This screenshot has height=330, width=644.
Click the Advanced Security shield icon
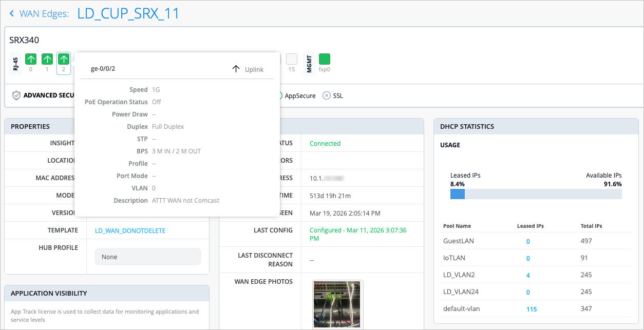(x=16, y=95)
